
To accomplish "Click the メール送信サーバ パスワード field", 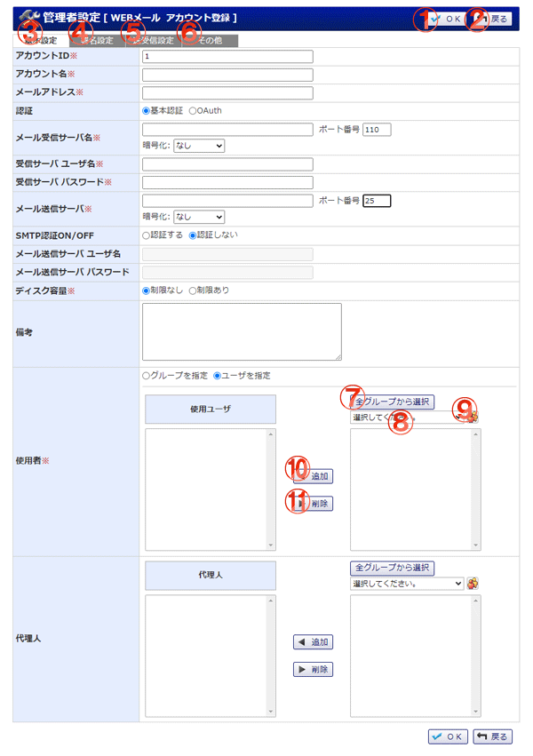I will point(227,273).
